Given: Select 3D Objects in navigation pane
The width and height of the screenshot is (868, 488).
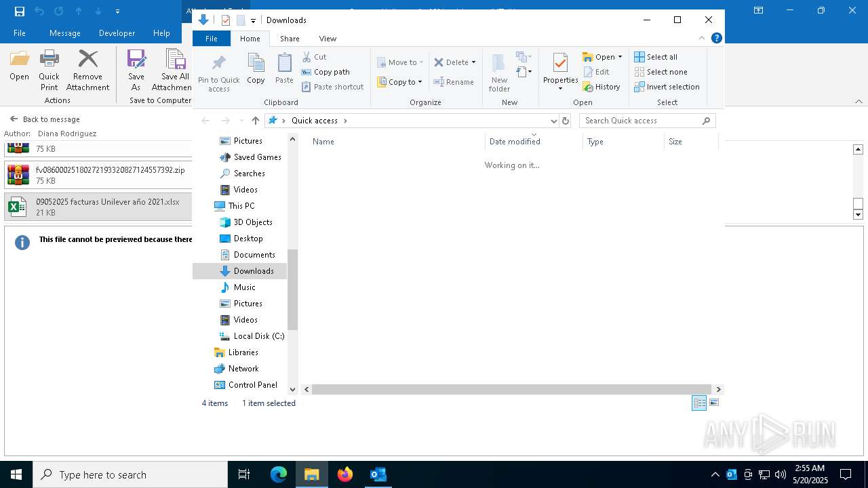Looking at the screenshot, I should (x=245, y=222).
